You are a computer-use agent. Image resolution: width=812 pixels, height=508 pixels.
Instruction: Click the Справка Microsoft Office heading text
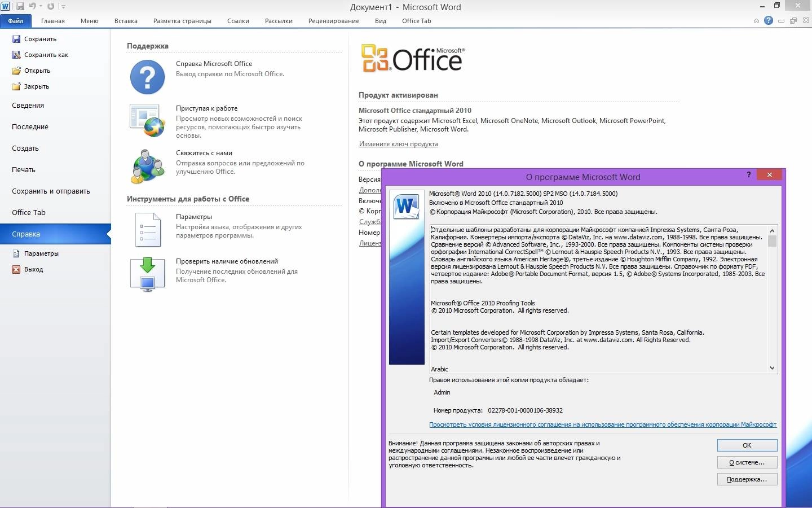(x=214, y=64)
